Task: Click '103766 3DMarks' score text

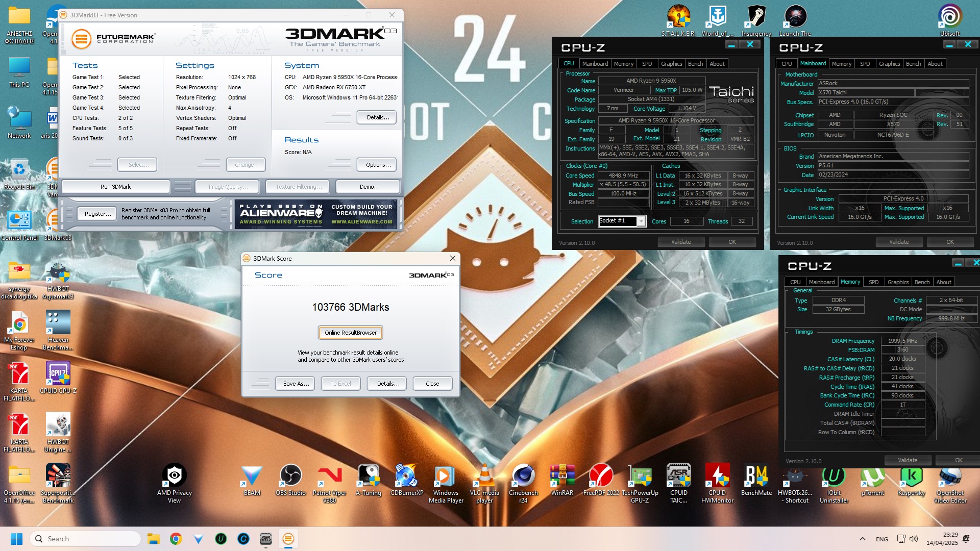Action: coord(350,307)
